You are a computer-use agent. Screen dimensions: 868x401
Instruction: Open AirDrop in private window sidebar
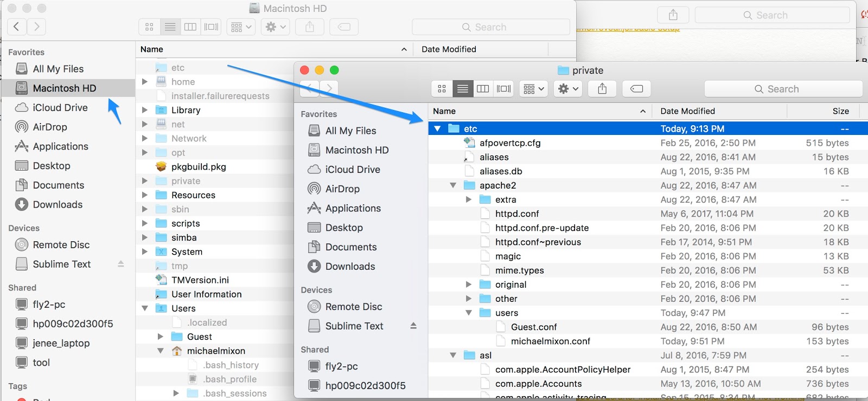342,189
